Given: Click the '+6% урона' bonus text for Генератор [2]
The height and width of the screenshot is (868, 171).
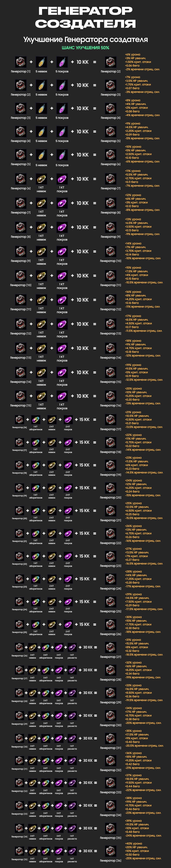Looking at the screenshot, I should coord(133,54).
